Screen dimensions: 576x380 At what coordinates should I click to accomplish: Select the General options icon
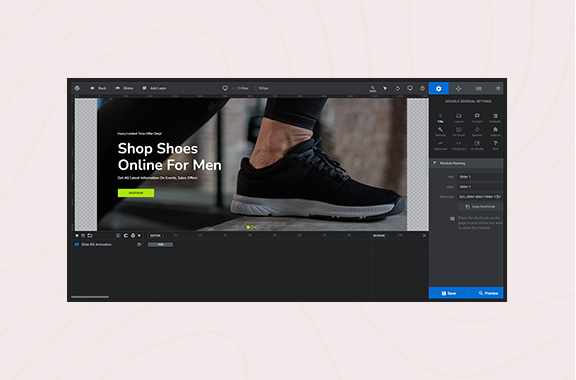pos(440,132)
